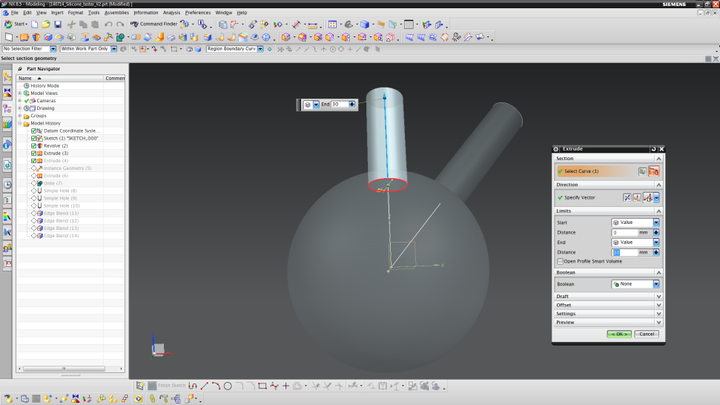Click the Part Navigator horizontal scrollbar
Viewport: 720px width, 405px height.
pyautogui.click(x=64, y=368)
